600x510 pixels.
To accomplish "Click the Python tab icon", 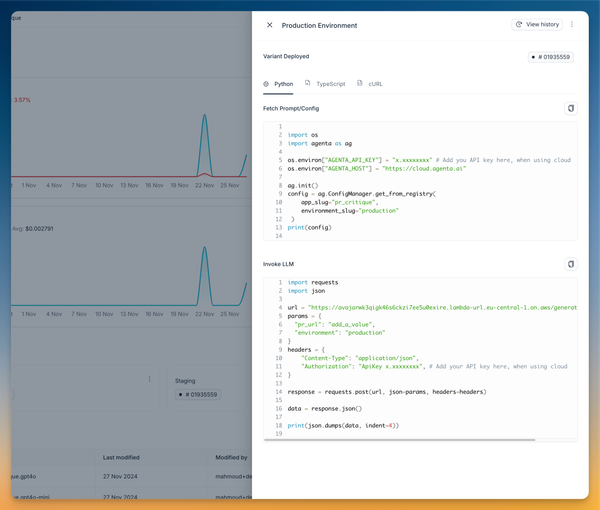I will point(266,84).
